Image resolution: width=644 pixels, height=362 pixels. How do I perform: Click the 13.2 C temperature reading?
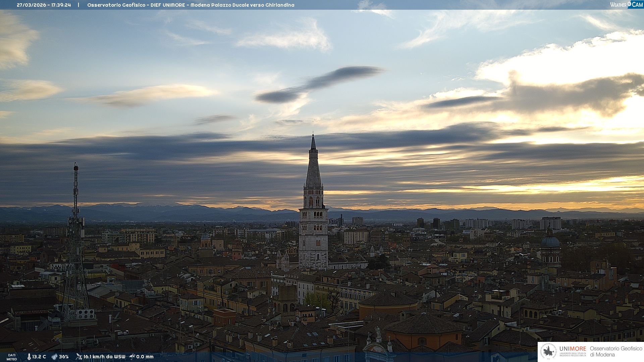pos(39,357)
